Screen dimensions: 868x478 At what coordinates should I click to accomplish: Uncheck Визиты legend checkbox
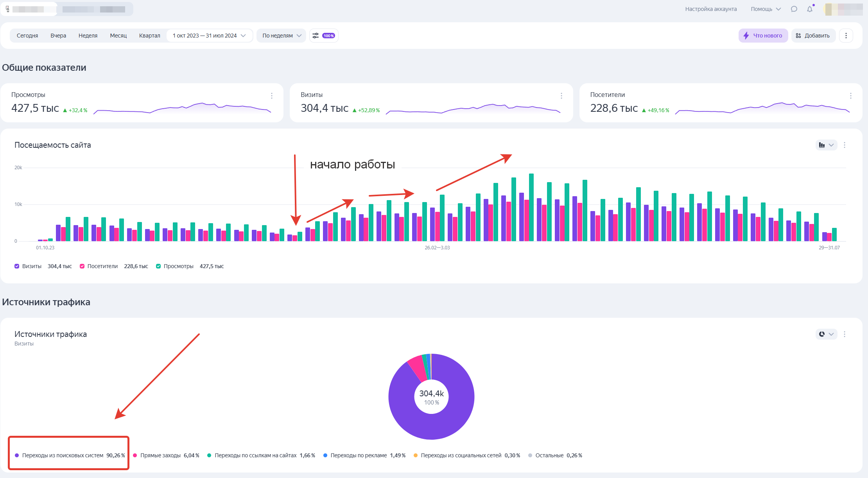(17, 266)
